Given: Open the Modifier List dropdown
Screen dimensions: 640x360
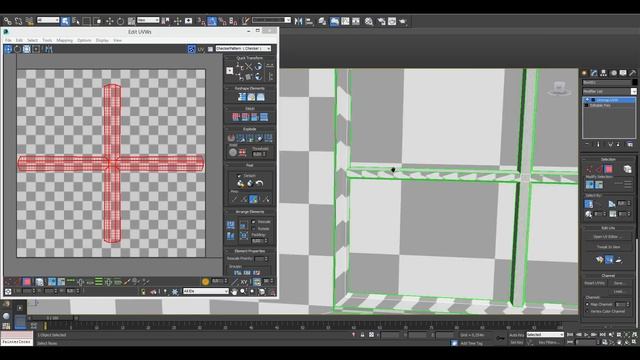Looking at the screenshot, I should pos(609,91).
